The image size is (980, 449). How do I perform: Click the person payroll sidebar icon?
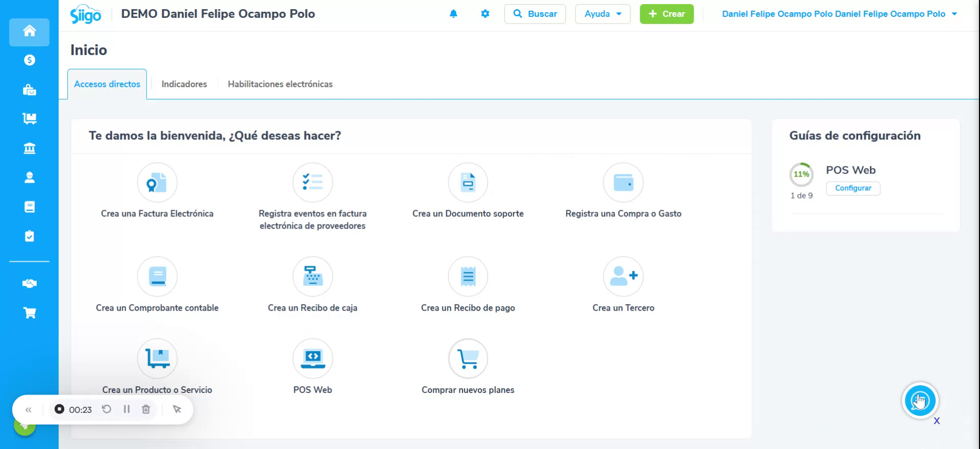tap(29, 178)
